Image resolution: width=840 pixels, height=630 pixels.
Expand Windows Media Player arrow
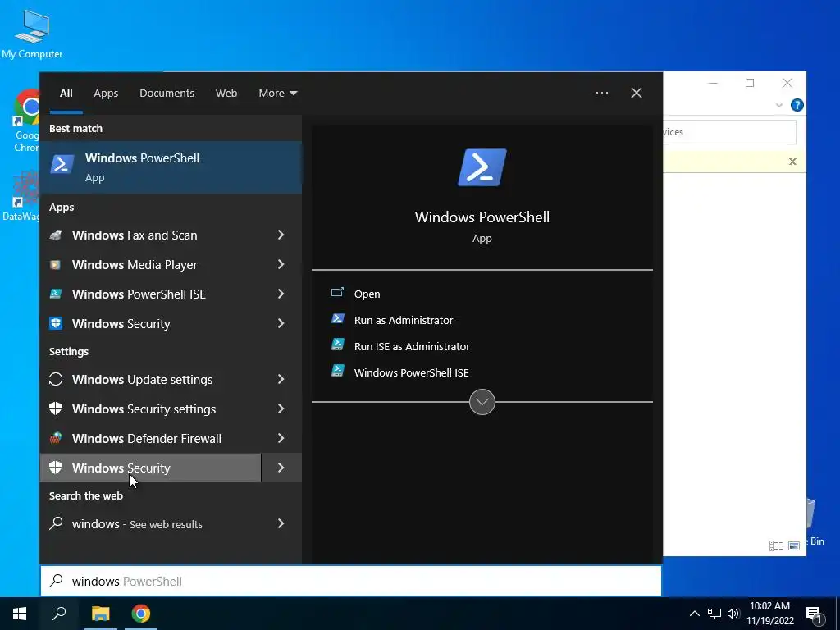point(281,264)
